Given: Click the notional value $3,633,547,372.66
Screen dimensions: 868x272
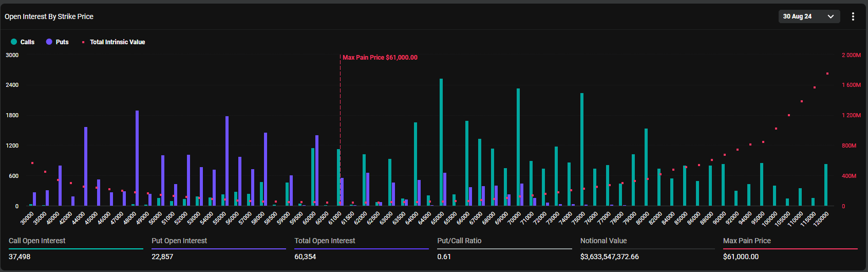Looking at the screenshot, I should coord(610,257).
